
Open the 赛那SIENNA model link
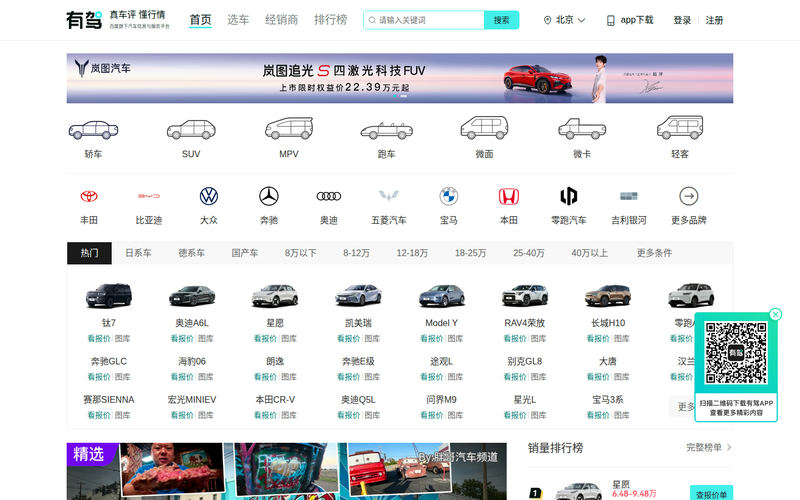point(109,399)
